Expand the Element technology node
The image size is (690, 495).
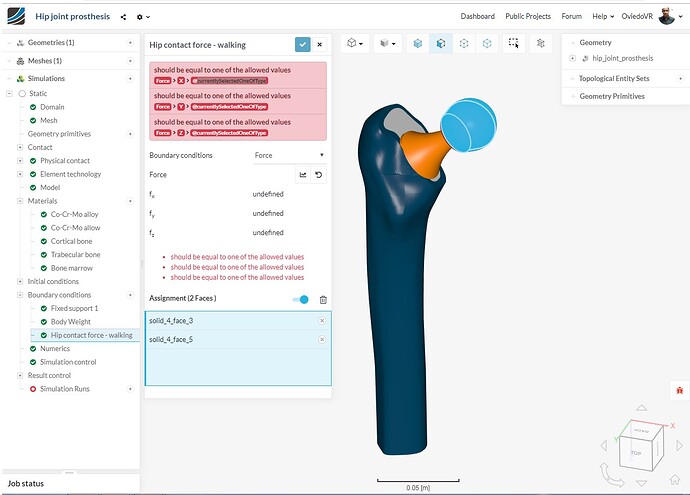click(20, 174)
